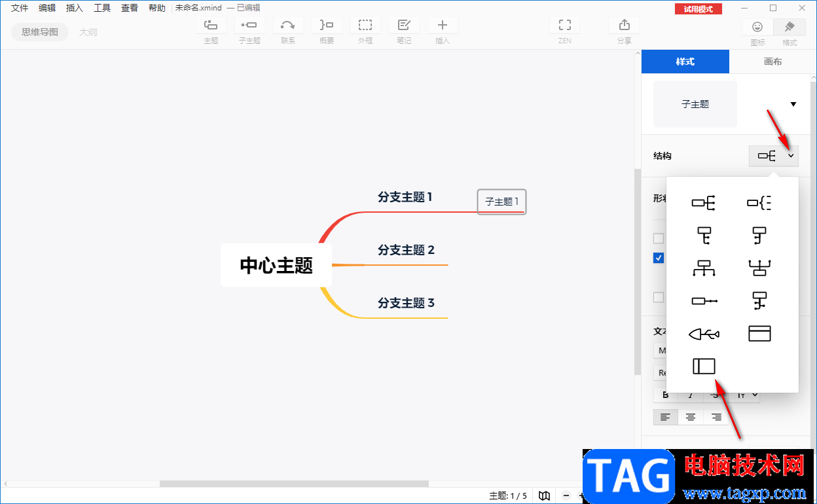Image resolution: width=817 pixels, height=504 pixels.
Task: Select the brace map structure
Action: click(x=759, y=203)
